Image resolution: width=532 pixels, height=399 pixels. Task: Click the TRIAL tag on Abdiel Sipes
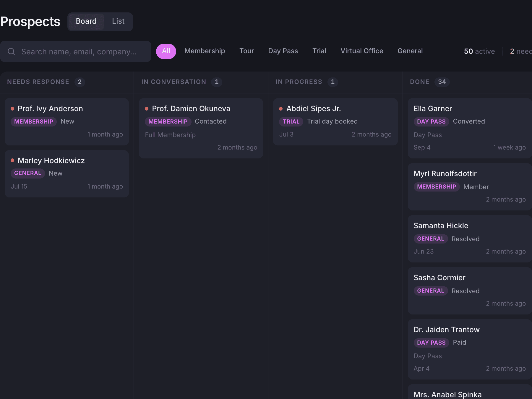[291, 121]
